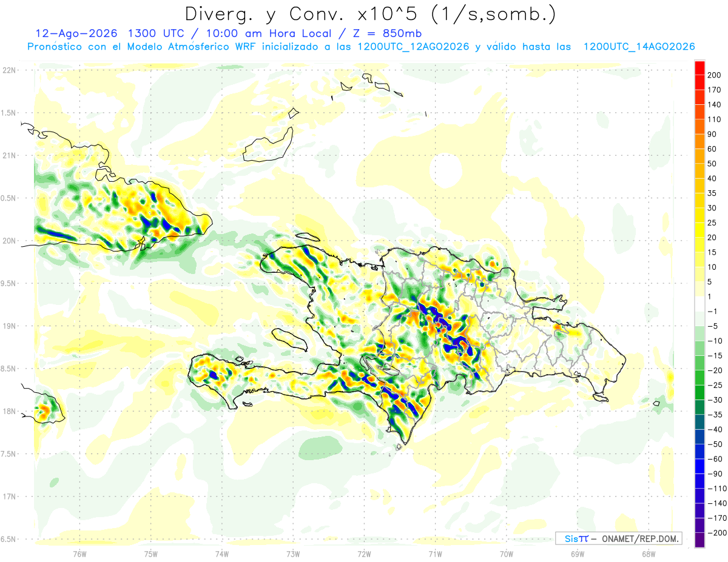This screenshot has width=728, height=562.
Task: Click the positive "50" colorbar label
Action: pyautogui.click(x=713, y=164)
